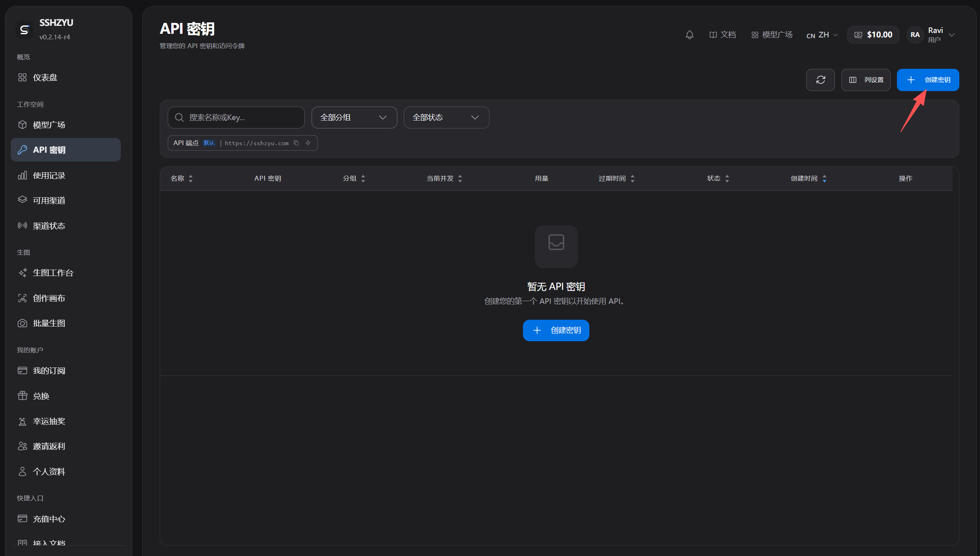Expand the 全部分组 group dropdown

pos(354,118)
